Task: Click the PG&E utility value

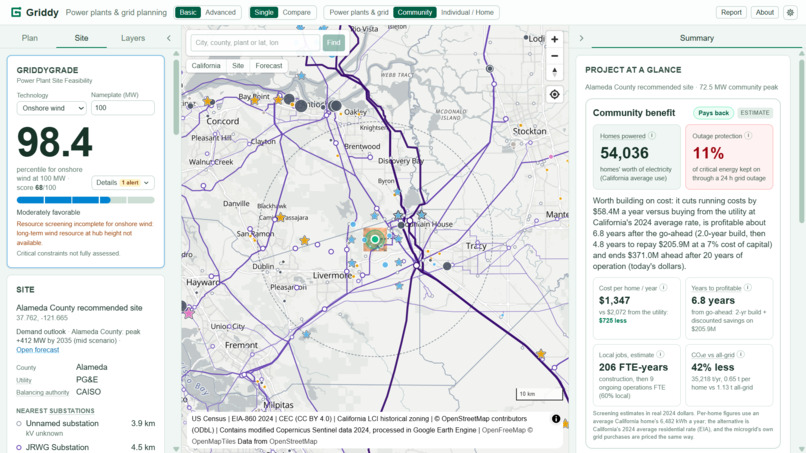Action: pyautogui.click(x=87, y=379)
